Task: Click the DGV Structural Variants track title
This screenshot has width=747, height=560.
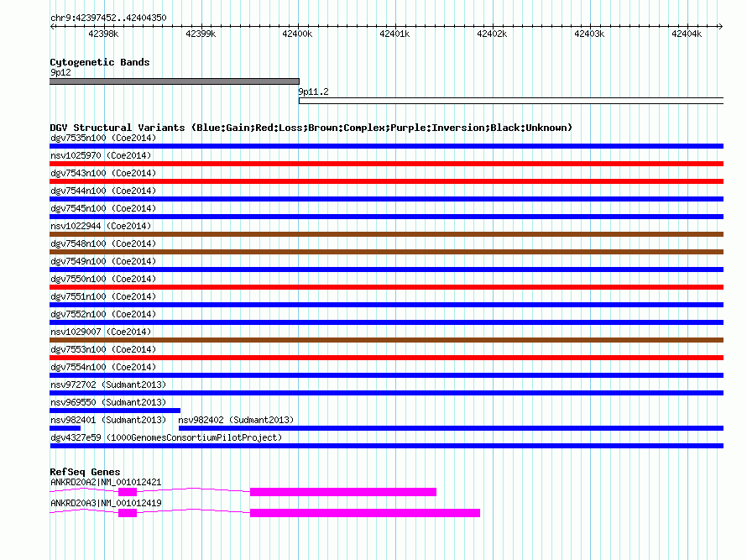Action: coord(311,128)
